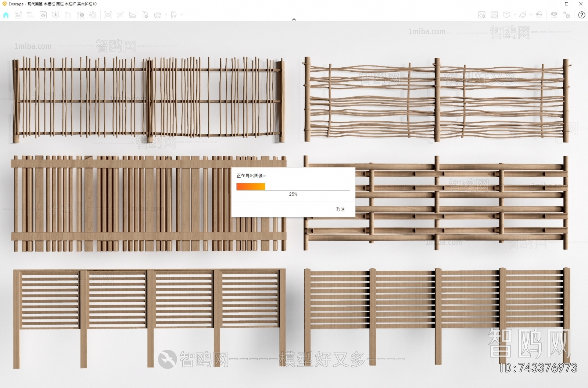Toggle the safe frame image icon
588x388 pixels.
pyautogui.click(x=494, y=15)
